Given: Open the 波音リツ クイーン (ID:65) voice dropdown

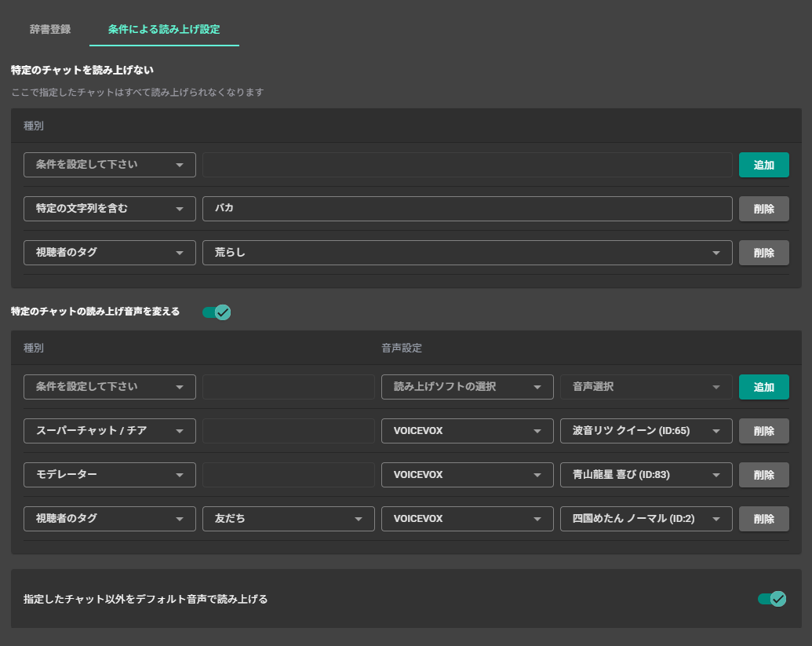Looking at the screenshot, I should coord(646,431).
